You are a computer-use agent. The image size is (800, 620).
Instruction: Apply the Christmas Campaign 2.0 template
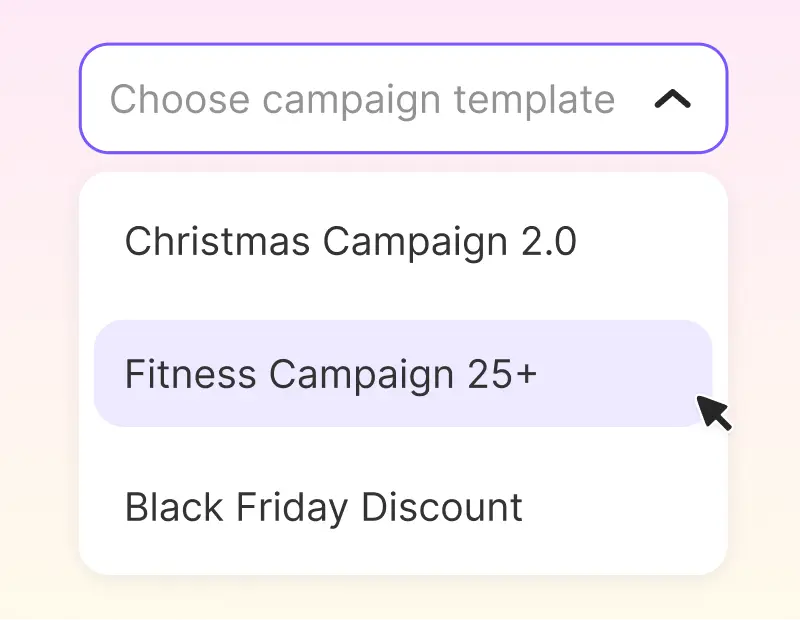click(403, 241)
